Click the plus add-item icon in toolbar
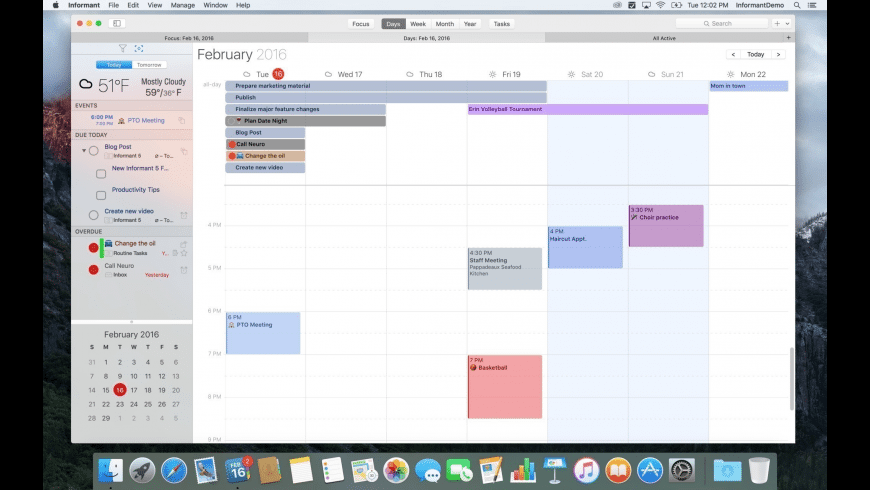The width and height of the screenshot is (870, 490). tap(777, 24)
